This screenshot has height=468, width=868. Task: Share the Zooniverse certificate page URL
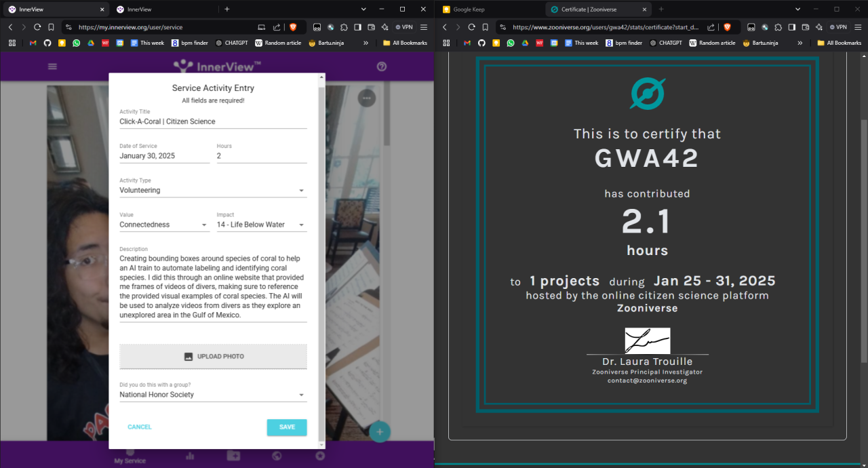tap(711, 27)
